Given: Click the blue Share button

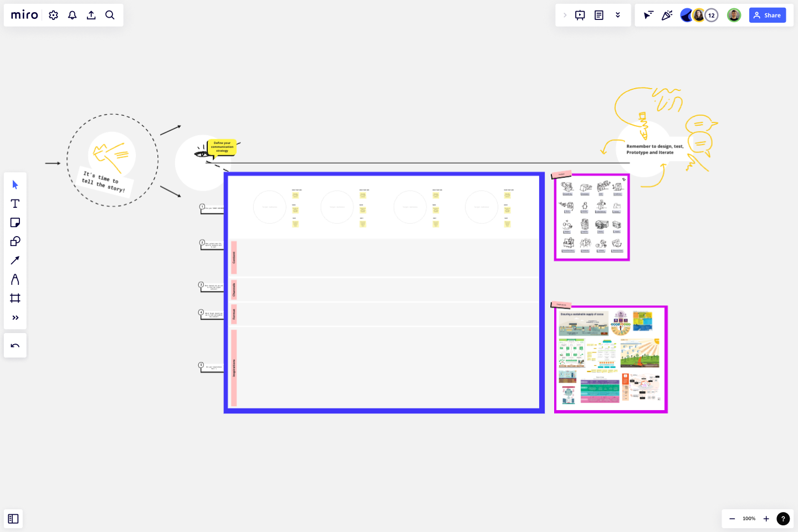Looking at the screenshot, I should (x=768, y=15).
